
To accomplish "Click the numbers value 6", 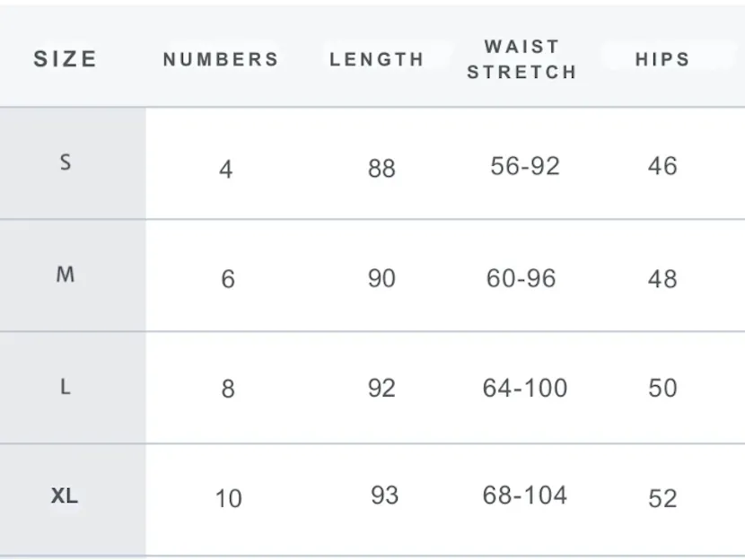I will 228,279.
